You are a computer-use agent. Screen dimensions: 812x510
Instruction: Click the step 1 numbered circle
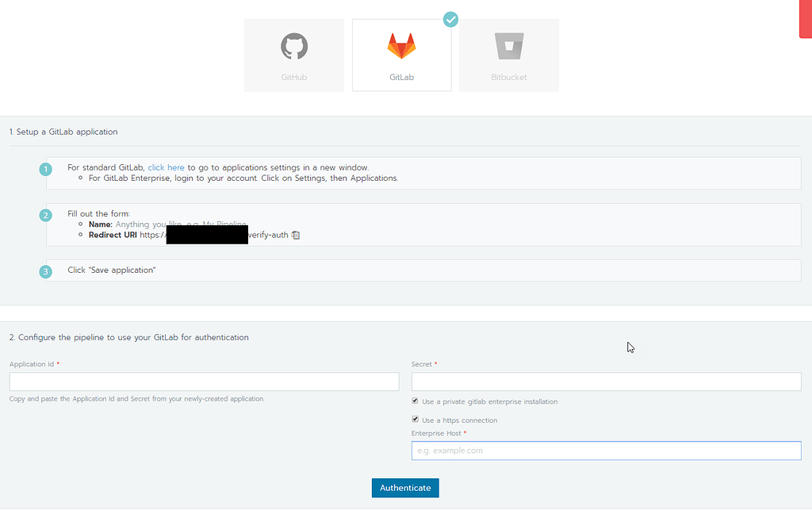point(45,169)
